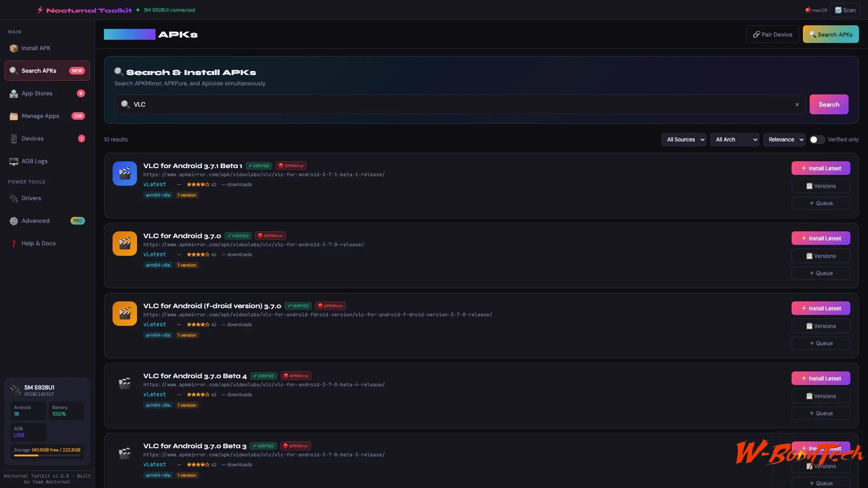Viewport: 868px width, 488px height.
Task: Click APKMirror badge on VLC 3.7.0 Beta 3
Action: [296, 446]
